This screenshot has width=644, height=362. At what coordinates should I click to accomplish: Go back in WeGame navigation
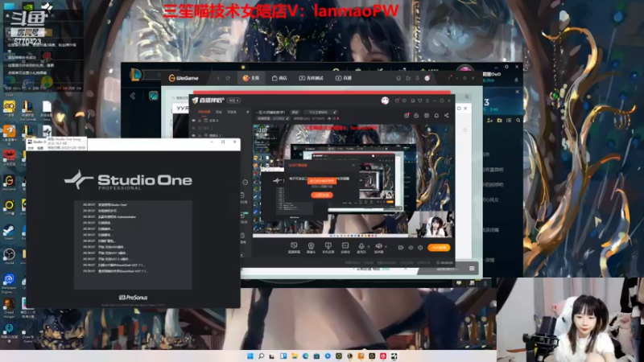218,78
